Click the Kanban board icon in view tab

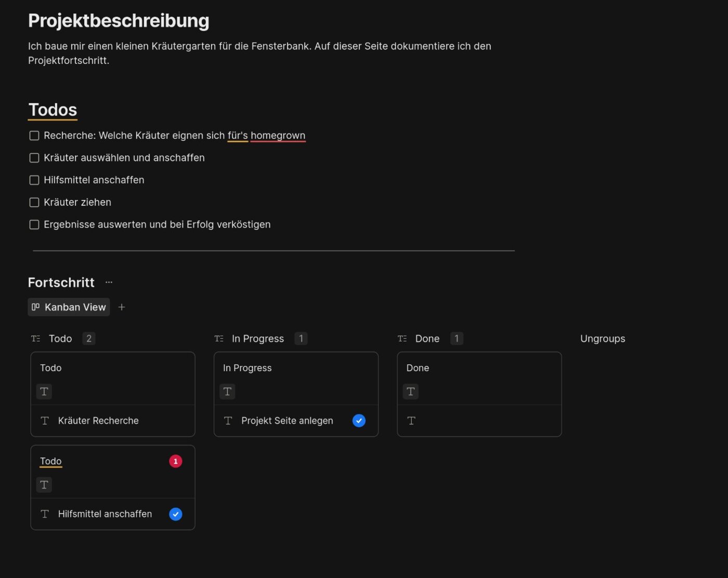[35, 307]
